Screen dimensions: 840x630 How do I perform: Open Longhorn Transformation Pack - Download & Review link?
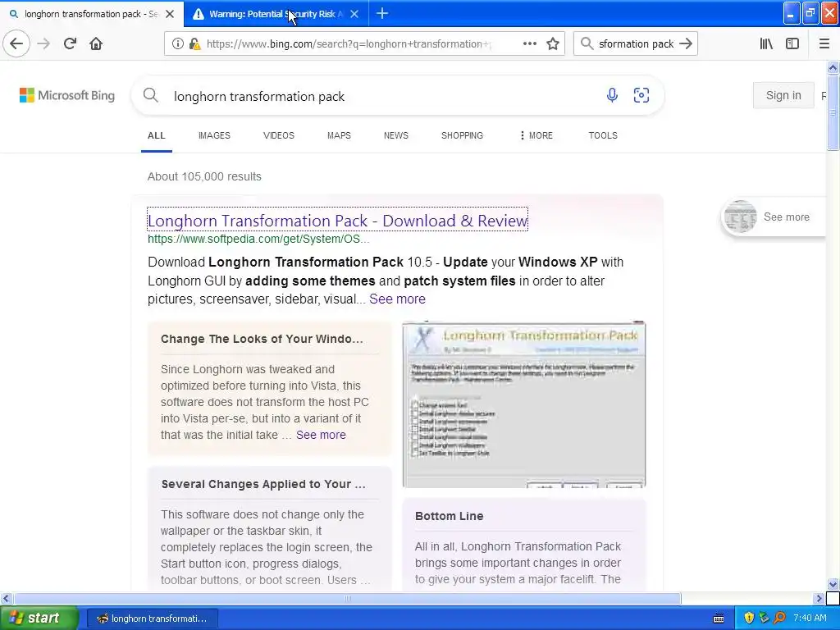[x=337, y=221]
